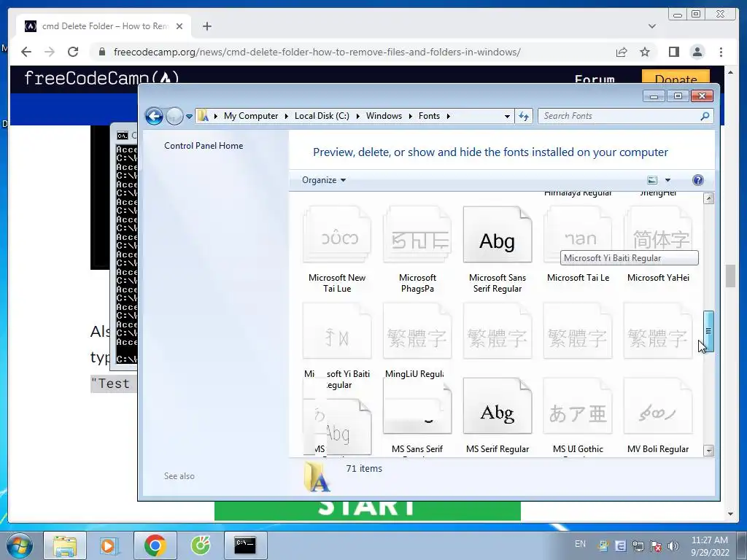Expand arrow after Fonts breadcrumb
The image size is (747, 560).
coord(449,116)
